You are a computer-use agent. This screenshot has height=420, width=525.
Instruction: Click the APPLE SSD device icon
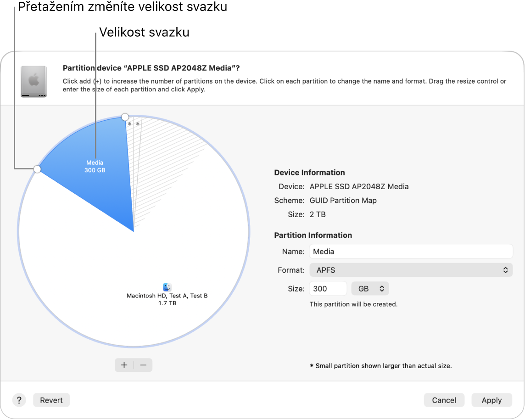(34, 81)
